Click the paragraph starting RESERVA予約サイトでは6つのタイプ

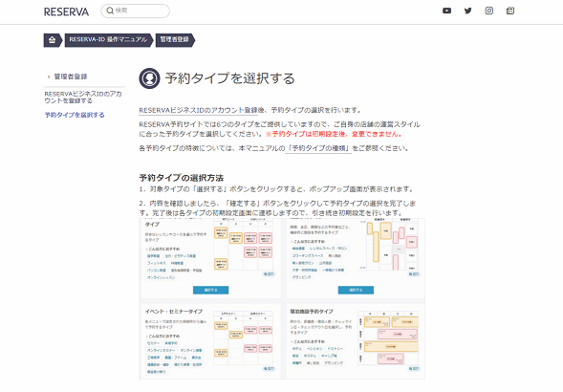279,129
